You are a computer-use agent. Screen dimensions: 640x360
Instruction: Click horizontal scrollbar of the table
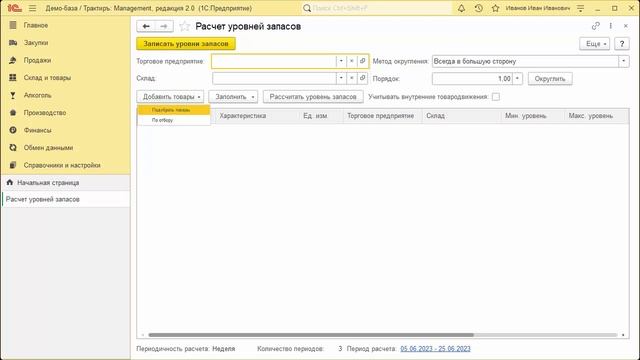[x=311, y=335]
